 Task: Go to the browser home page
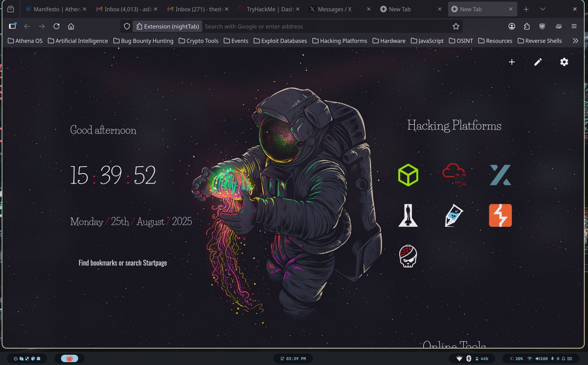pyautogui.click(x=71, y=26)
